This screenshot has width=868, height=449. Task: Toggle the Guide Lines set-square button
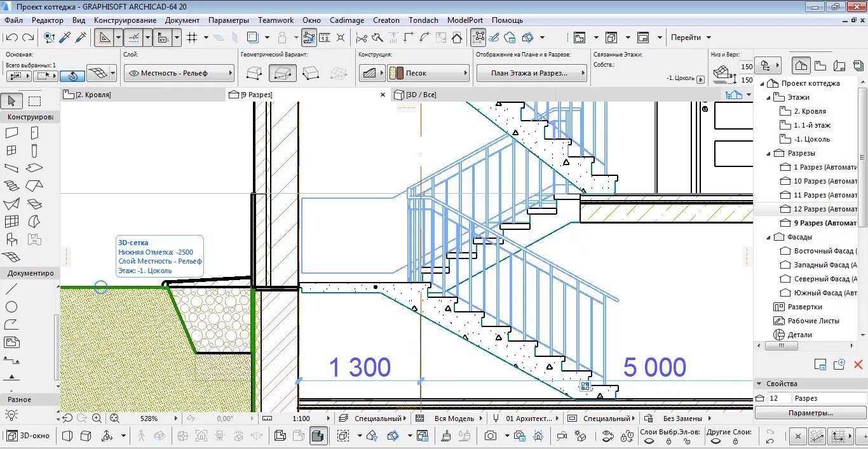[x=104, y=37]
